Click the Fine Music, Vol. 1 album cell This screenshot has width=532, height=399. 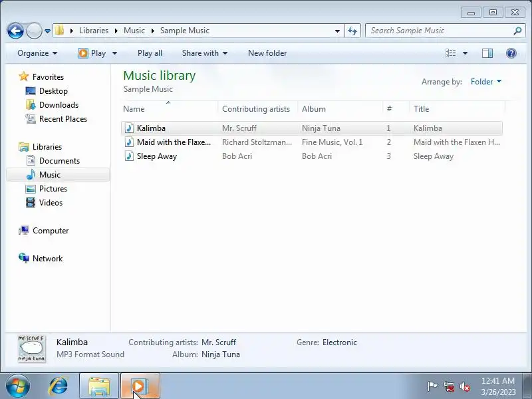pos(332,142)
